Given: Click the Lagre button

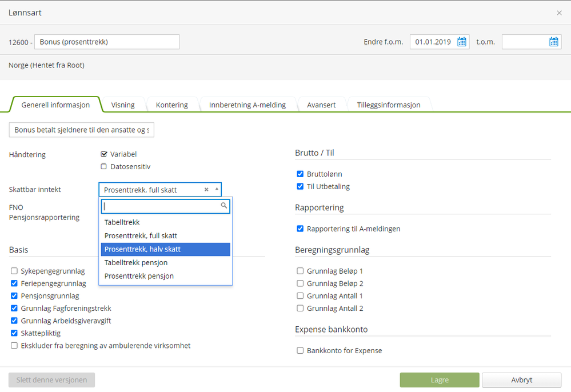Looking at the screenshot, I should pos(439,380).
